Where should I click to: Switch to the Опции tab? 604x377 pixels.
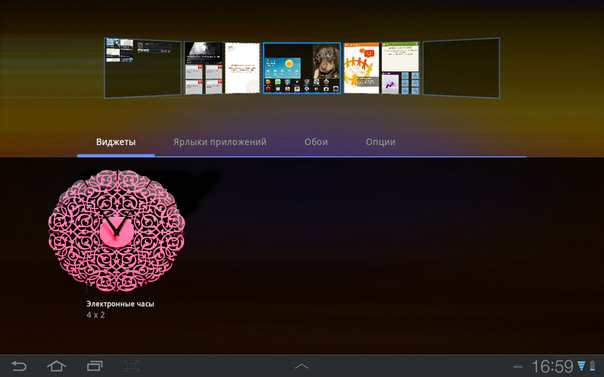[380, 142]
